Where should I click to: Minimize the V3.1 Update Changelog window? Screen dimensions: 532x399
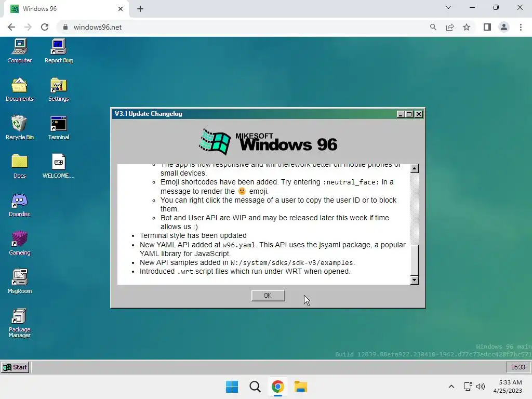coord(401,114)
